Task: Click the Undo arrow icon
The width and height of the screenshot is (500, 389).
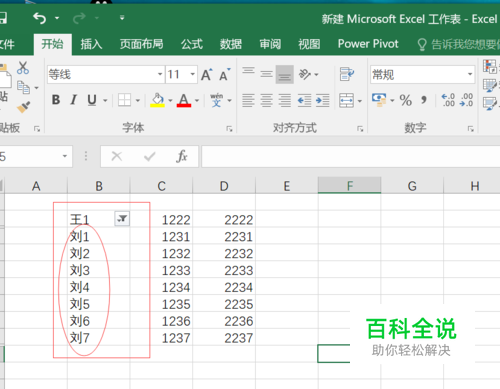Action: click(40, 18)
